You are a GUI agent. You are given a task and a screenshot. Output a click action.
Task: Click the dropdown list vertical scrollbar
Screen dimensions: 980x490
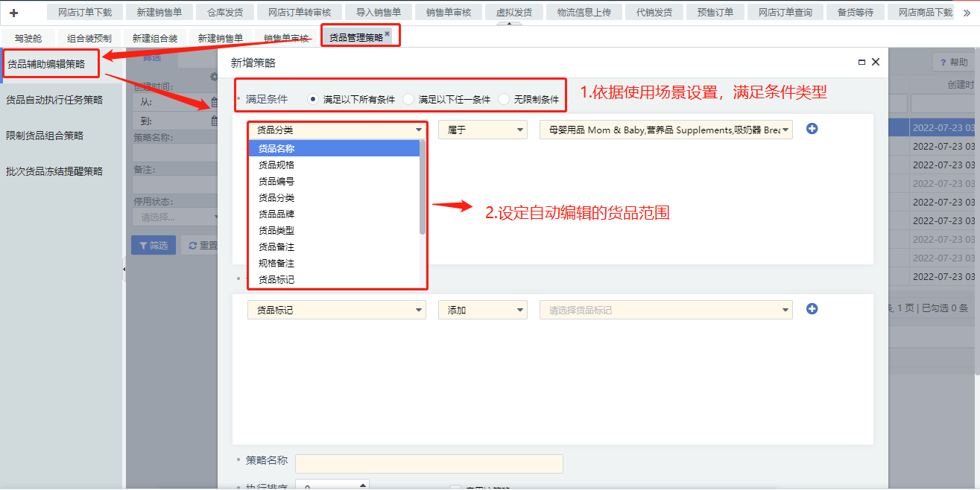click(x=423, y=186)
